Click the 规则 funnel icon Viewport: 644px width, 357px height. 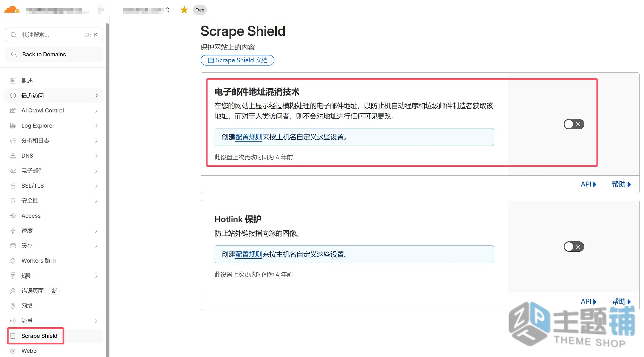[x=13, y=276]
